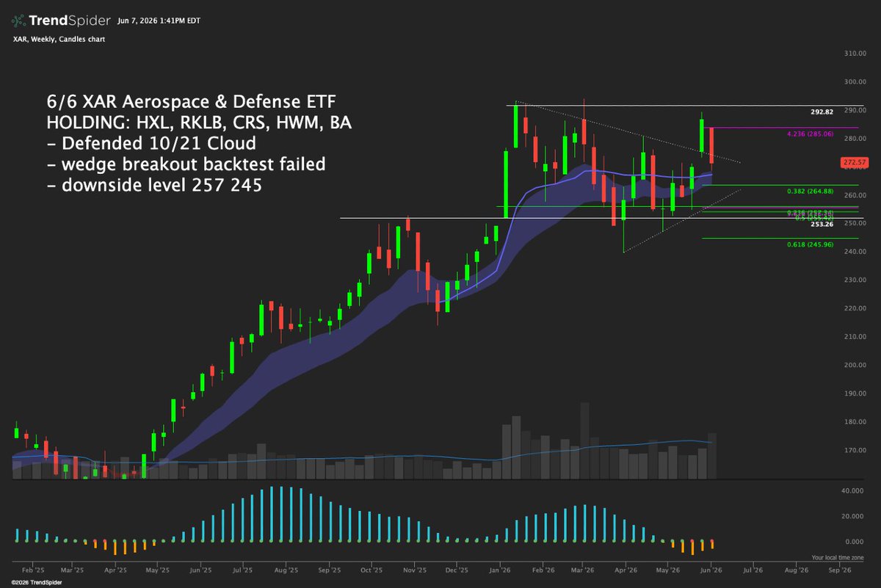This screenshot has height=588, width=881.
Task: Click the Aug '26 date axis label
Action: 796,570
